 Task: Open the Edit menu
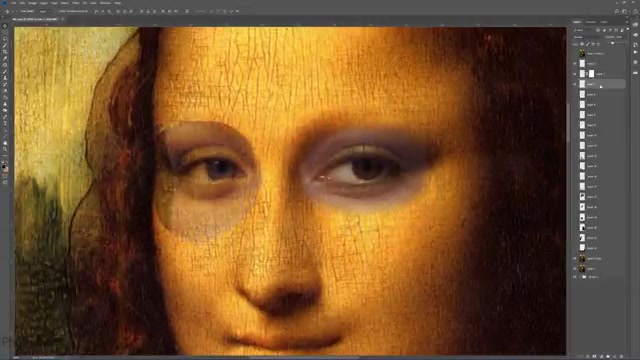(22, 3)
